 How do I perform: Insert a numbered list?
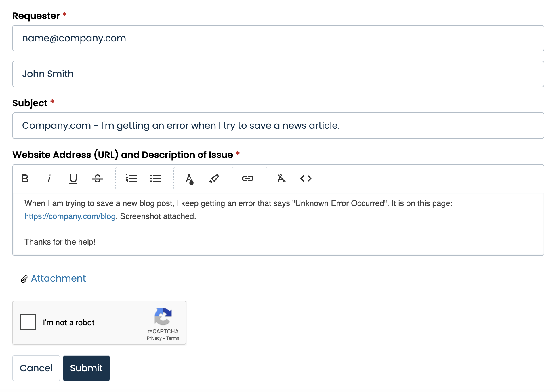coord(131,178)
